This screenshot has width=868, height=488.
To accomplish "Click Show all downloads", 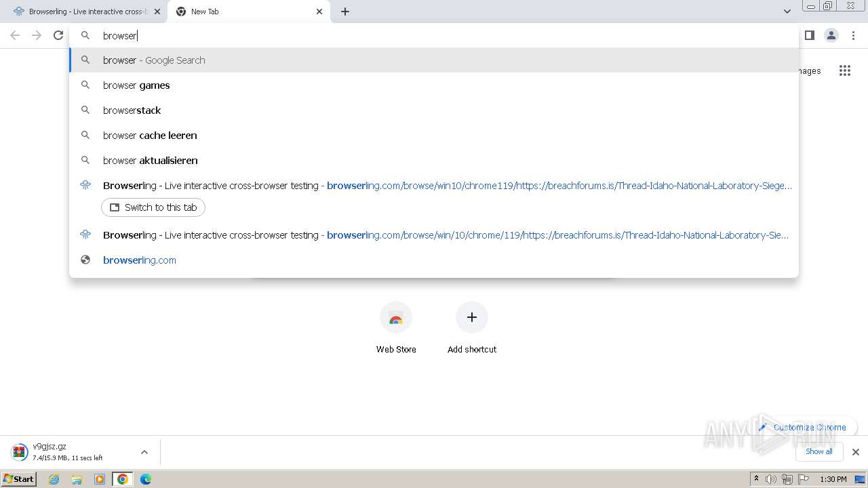I will pos(818,451).
